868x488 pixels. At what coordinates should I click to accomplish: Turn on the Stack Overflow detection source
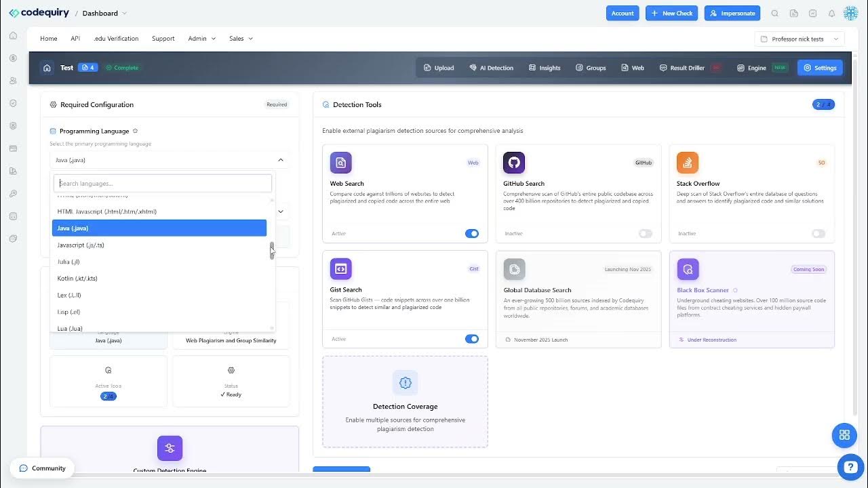tap(818, 233)
